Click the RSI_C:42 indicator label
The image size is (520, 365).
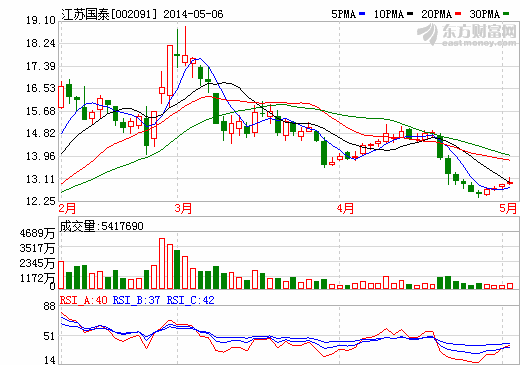191,300
